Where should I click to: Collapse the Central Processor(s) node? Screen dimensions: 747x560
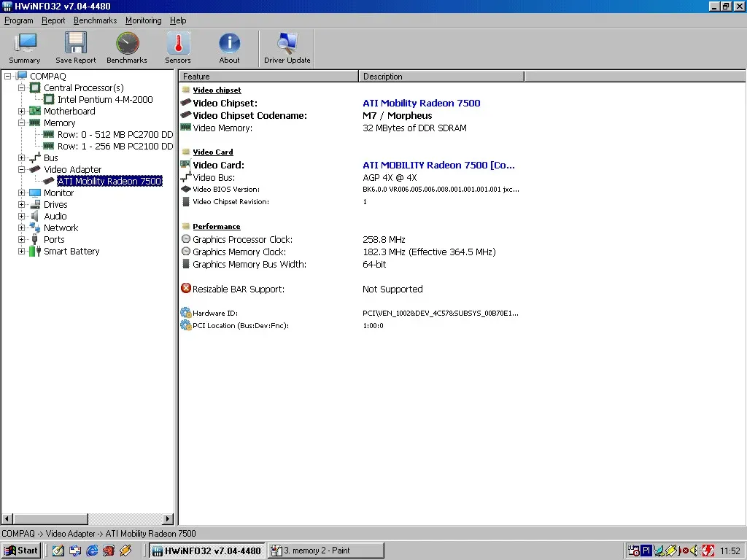tap(21, 87)
